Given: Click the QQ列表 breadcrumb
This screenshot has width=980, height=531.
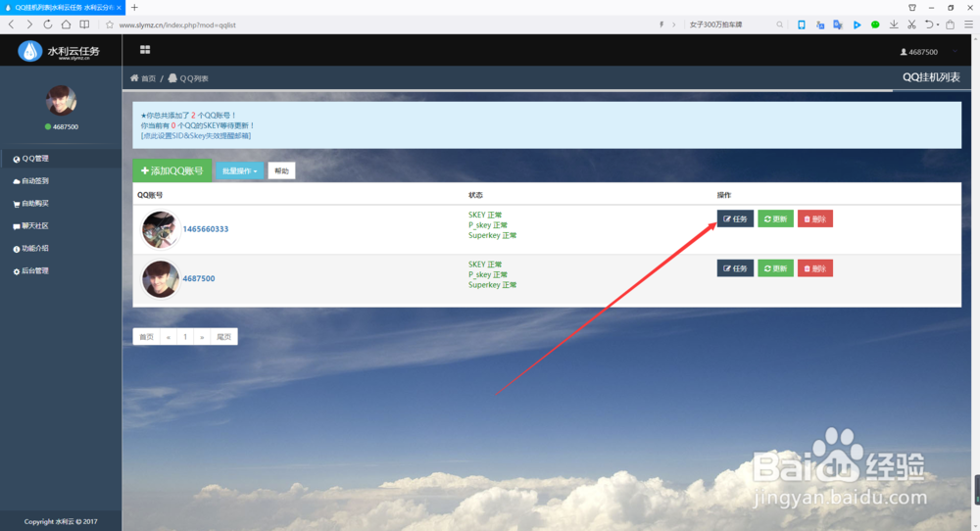Looking at the screenshot, I should point(188,78).
